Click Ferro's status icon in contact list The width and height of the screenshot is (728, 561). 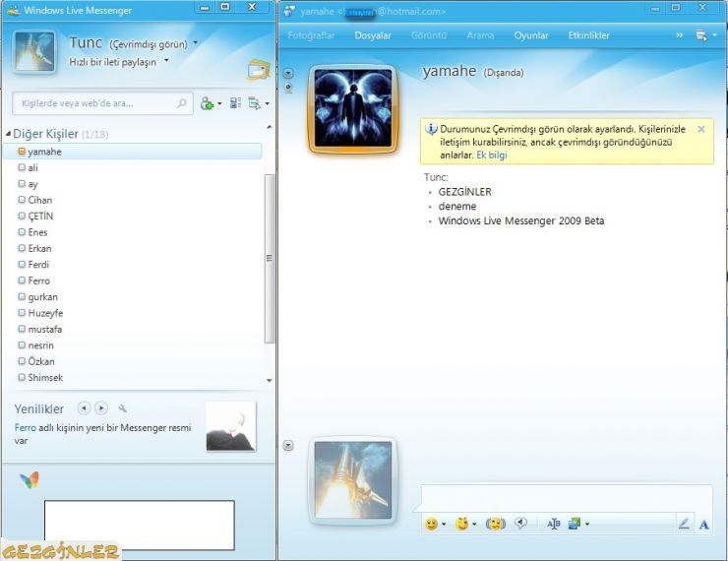[22, 280]
